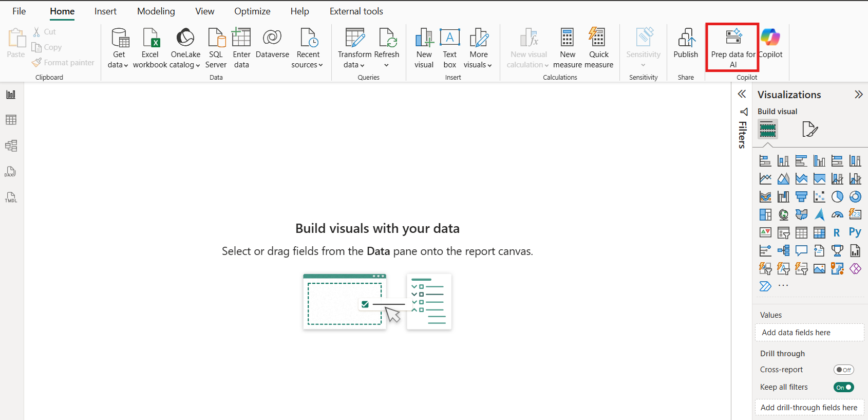Screen dimensions: 868x420
Task: Click the Prep data for AI button
Action: pyautogui.click(x=732, y=47)
